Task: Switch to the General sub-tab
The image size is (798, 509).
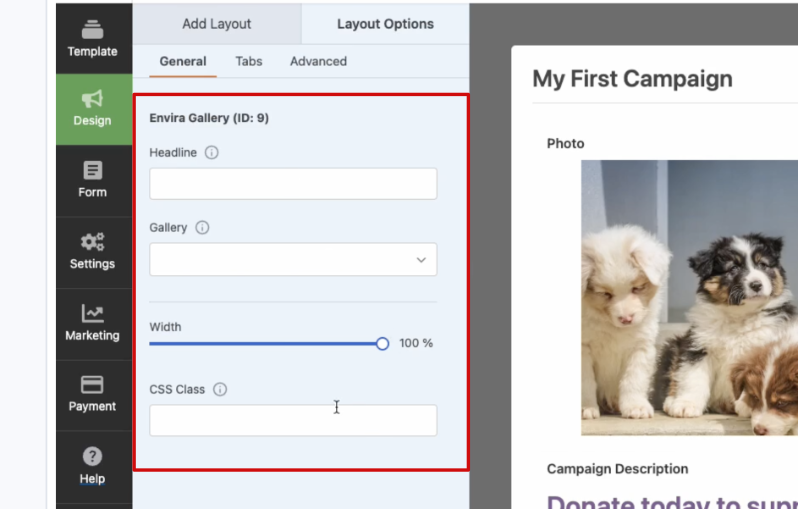Action: (183, 61)
